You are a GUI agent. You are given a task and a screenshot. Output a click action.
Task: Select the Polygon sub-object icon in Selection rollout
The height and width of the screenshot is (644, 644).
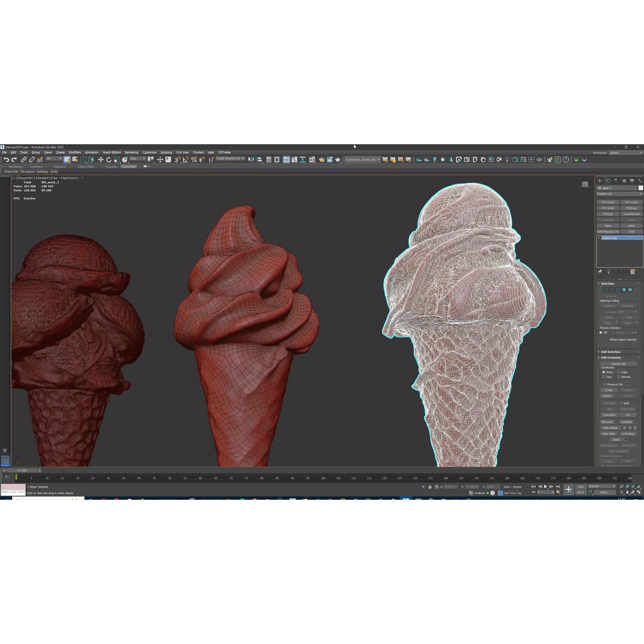pyautogui.click(x=624, y=290)
